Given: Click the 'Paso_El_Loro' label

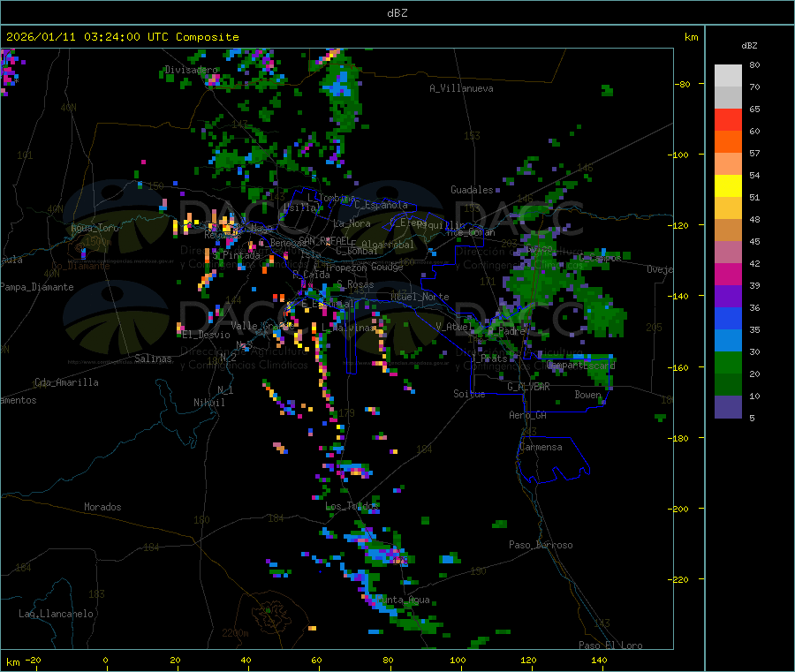Looking at the screenshot, I should 610,646.
